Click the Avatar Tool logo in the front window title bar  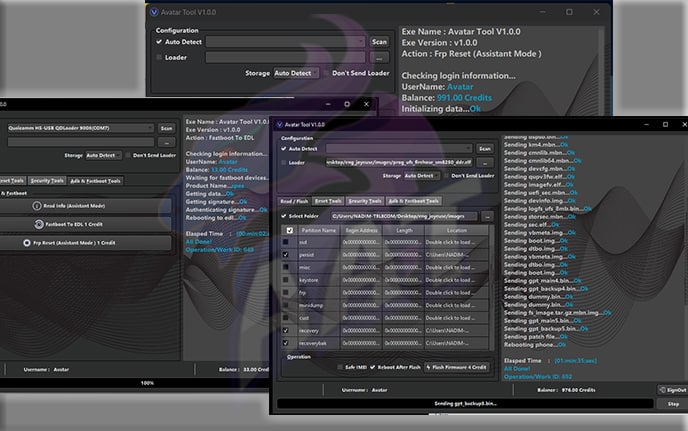(280, 125)
